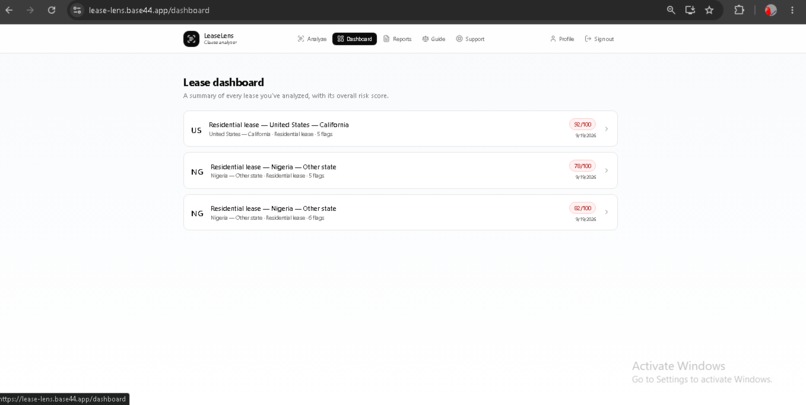
Task: Click the "Nigeria — Other state" 5 flags subtitle
Action: point(267,176)
